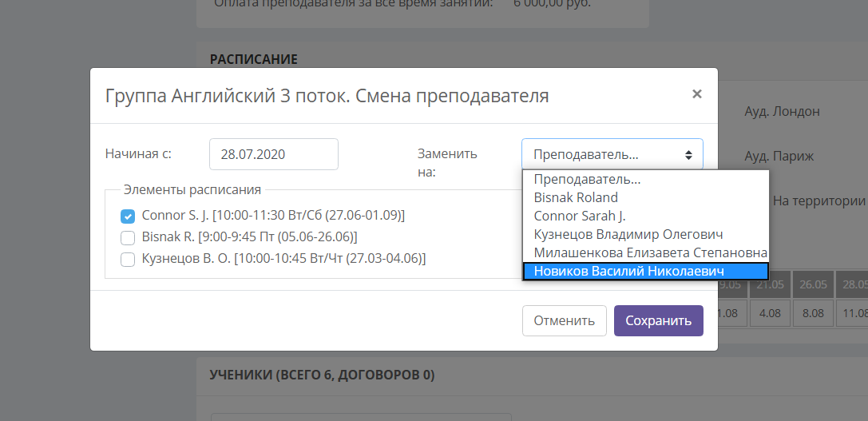Click the Отменить button
868x421 pixels.
(x=564, y=320)
